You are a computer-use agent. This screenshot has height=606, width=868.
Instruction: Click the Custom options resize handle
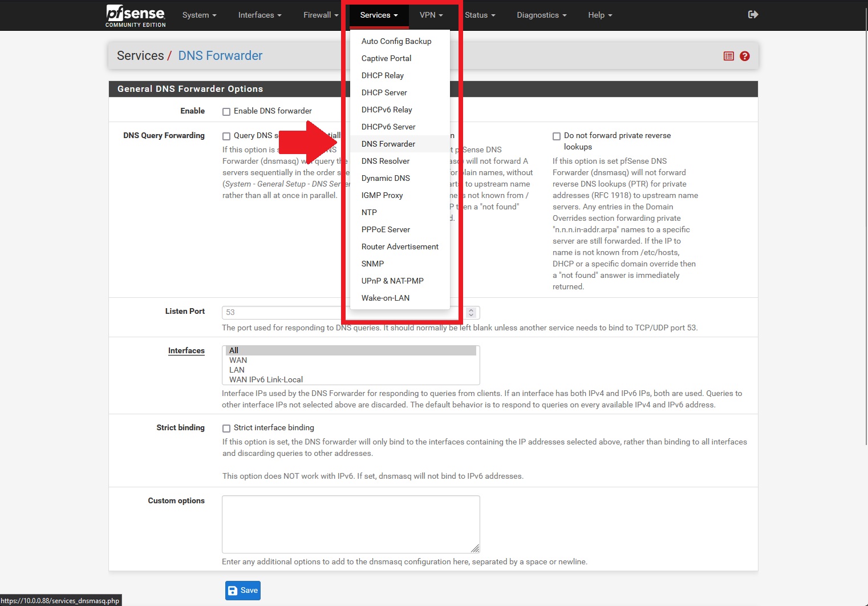(x=475, y=548)
